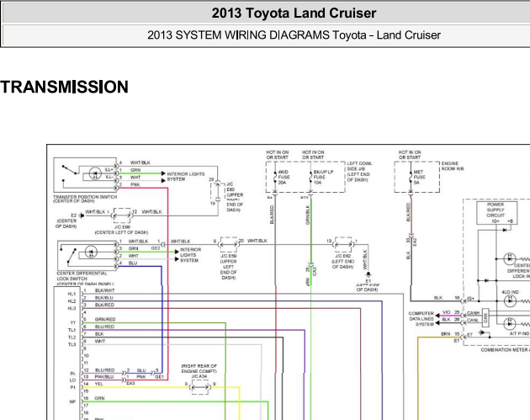Viewport: 530px width, 420px height.
Task: Click the "YEL" wire label at pin 14
Action: click(98, 384)
